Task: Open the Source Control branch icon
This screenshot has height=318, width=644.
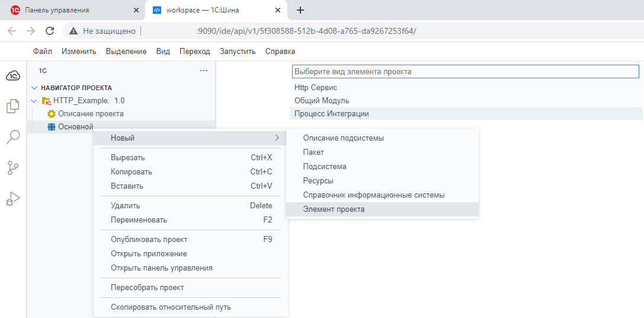Action: tap(13, 168)
